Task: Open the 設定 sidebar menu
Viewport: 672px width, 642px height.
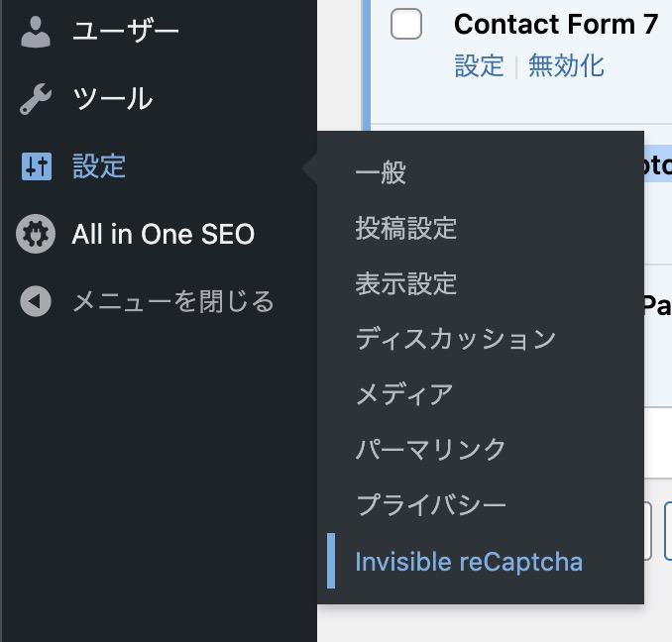Action: 99,166
